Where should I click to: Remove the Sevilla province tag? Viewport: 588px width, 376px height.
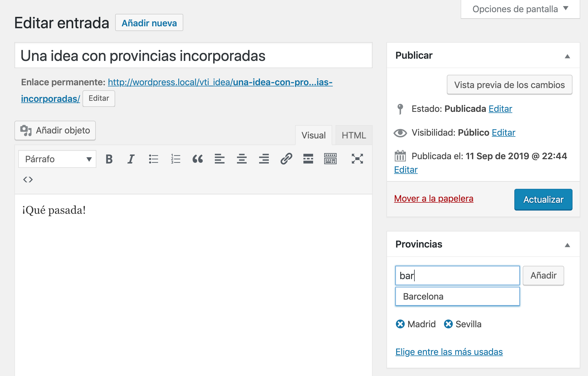pyautogui.click(x=448, y=324)
